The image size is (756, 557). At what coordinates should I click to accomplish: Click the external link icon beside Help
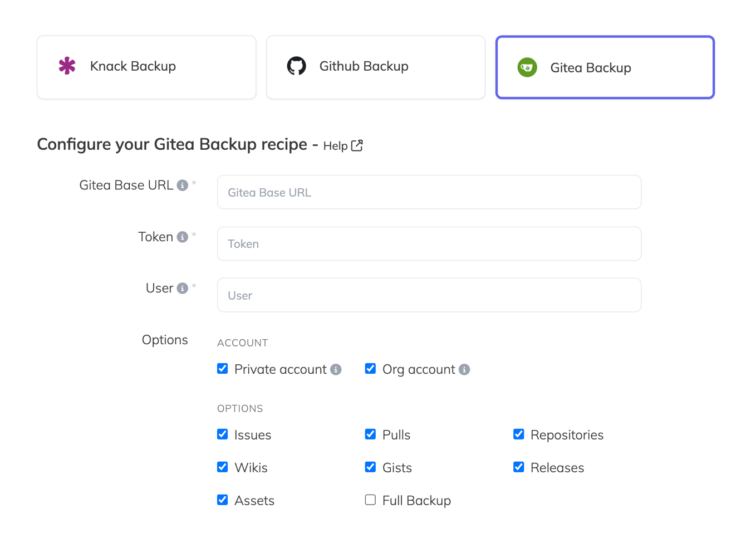(x=357, y=145)
